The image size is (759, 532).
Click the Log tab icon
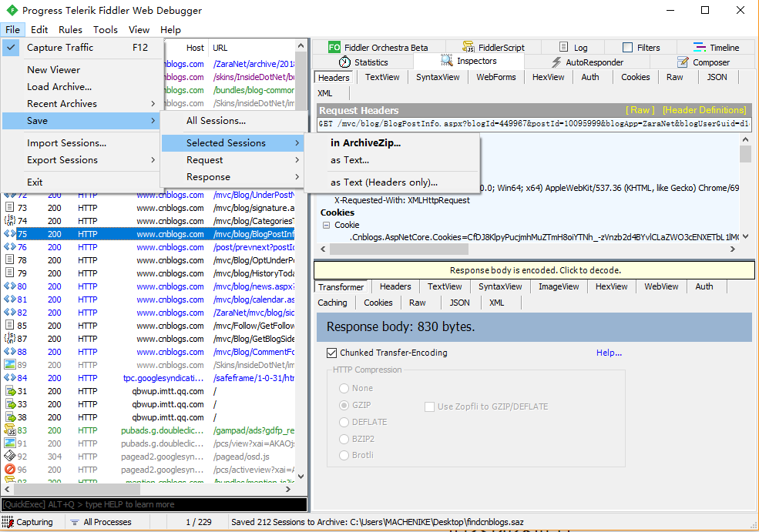563,47
